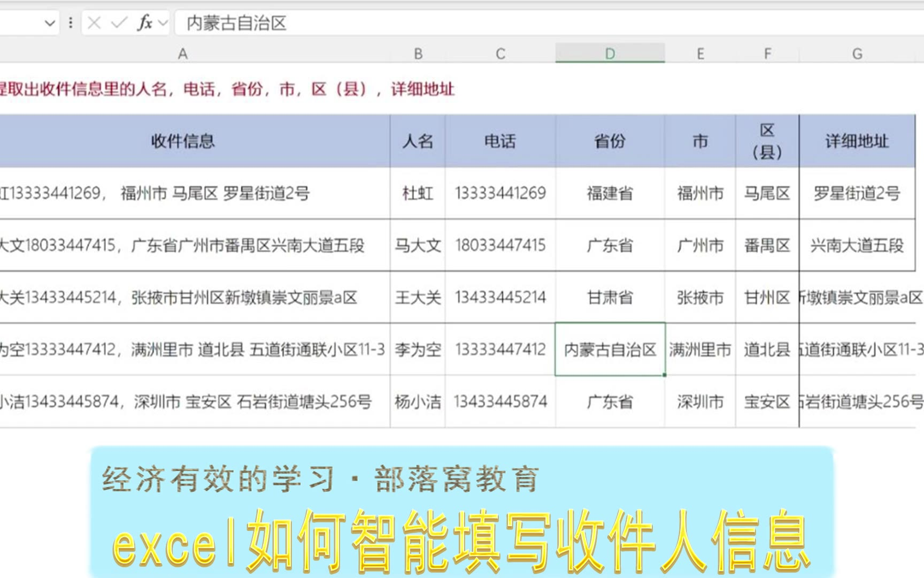Expand the Name Box dropdown arrow

[50, 23]
